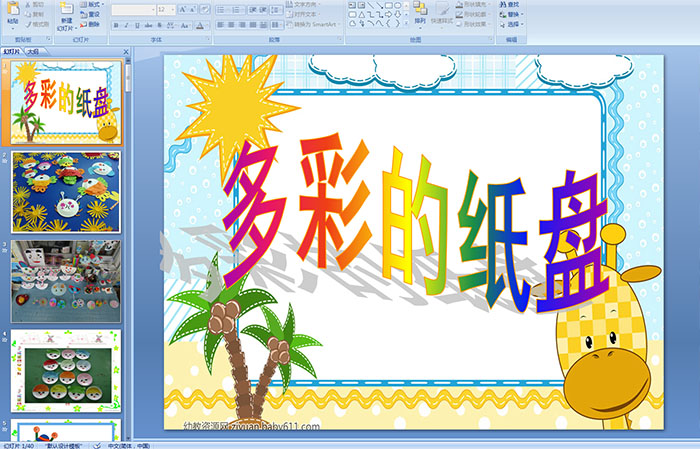Click the Replace (替换) button
Viewport: 700px width, 449px height.
pyautogui.click(x=512, y=14)
